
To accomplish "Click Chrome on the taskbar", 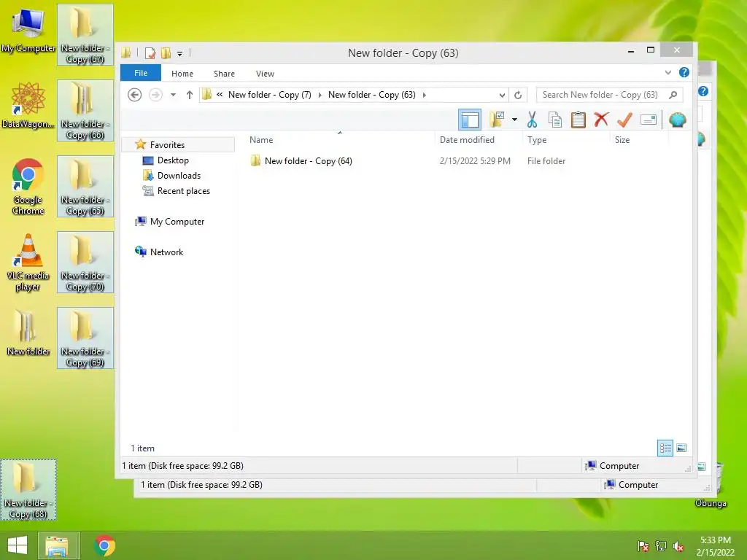I will coord(104,545).
